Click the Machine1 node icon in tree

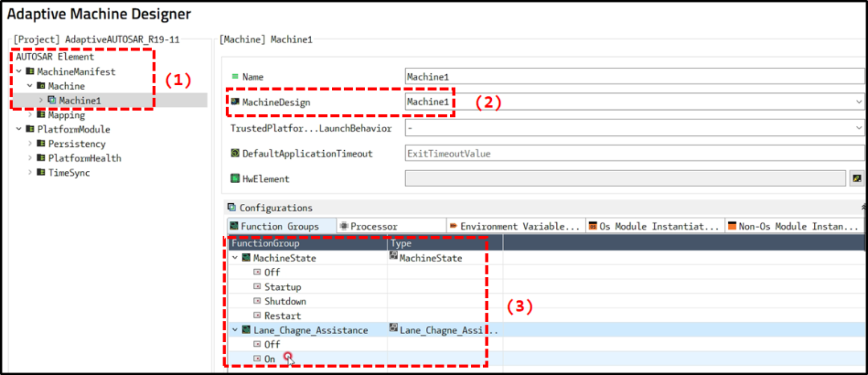[52, 100]
